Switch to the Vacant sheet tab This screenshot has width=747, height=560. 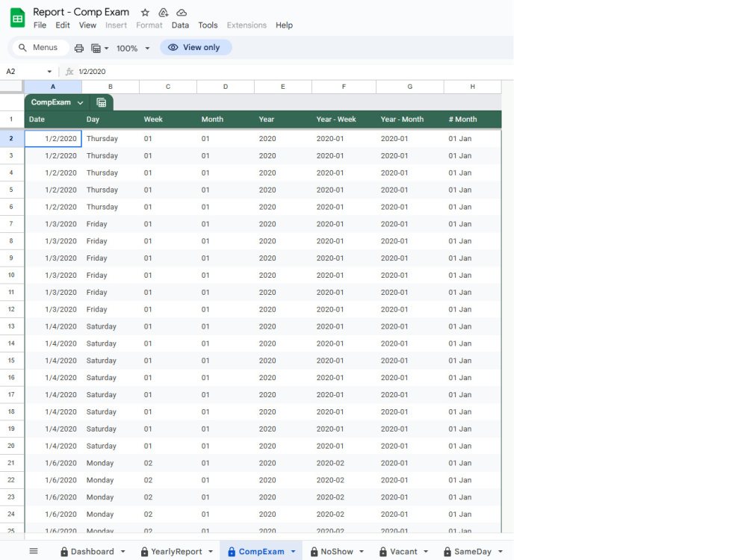point(403,552)
